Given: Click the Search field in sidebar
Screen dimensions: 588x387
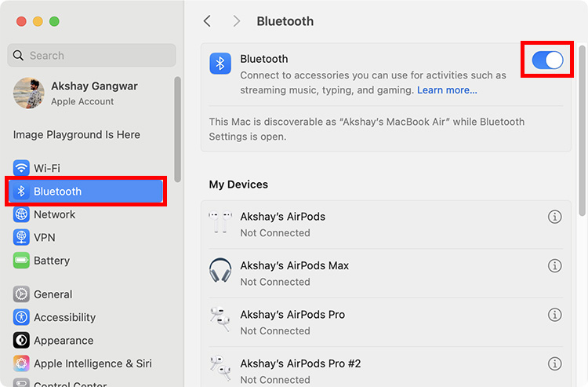Looking at the screenshot, I should coord(92,55).
